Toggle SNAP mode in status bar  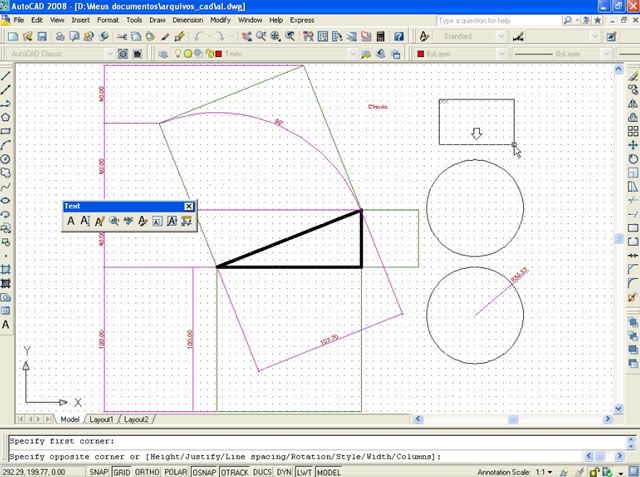(99, 471)
